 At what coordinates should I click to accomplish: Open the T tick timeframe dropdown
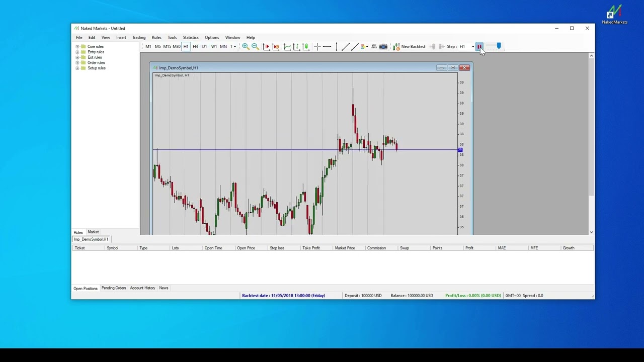pyautogui.click(x=233, y=46)
